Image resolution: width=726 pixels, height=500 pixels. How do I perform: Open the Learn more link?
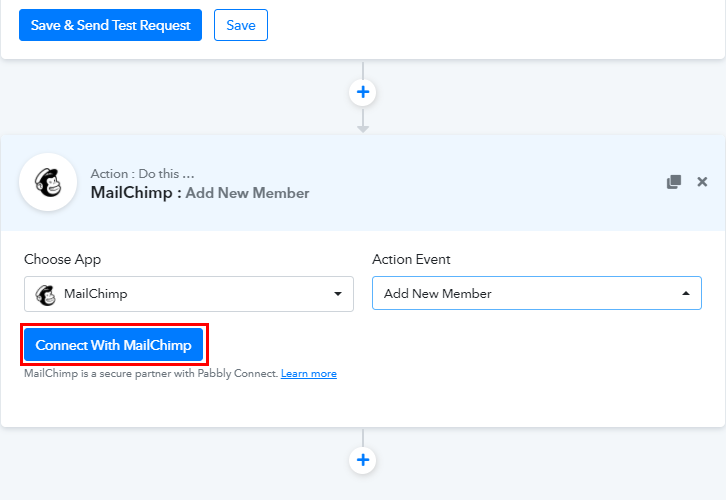click(309, 374)
